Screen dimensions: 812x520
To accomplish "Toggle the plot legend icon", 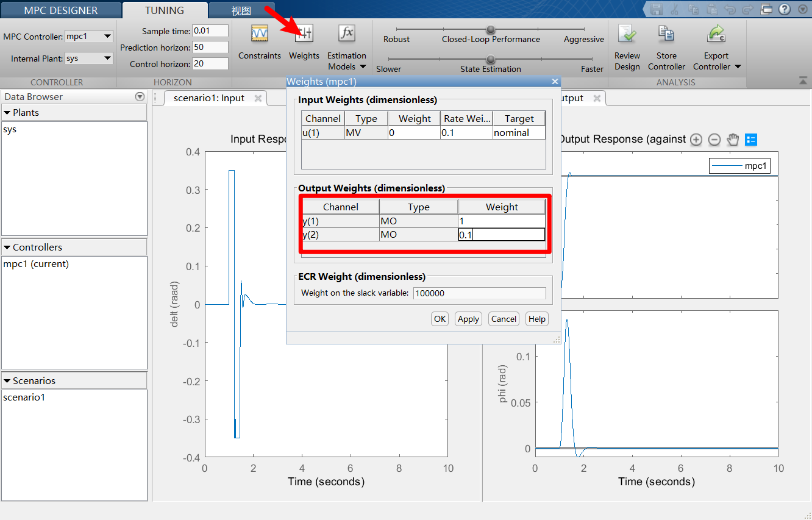I will coord(751,140).
